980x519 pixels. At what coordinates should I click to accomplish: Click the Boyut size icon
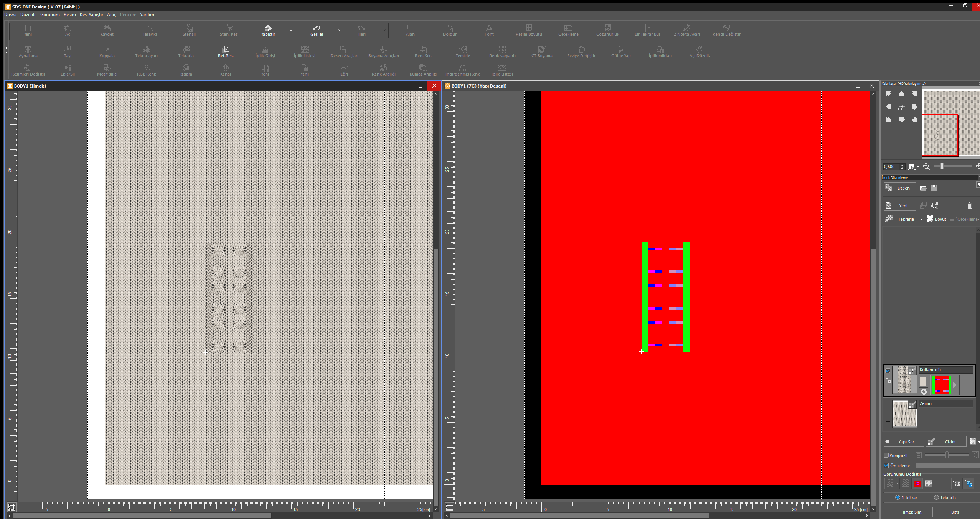930,219
